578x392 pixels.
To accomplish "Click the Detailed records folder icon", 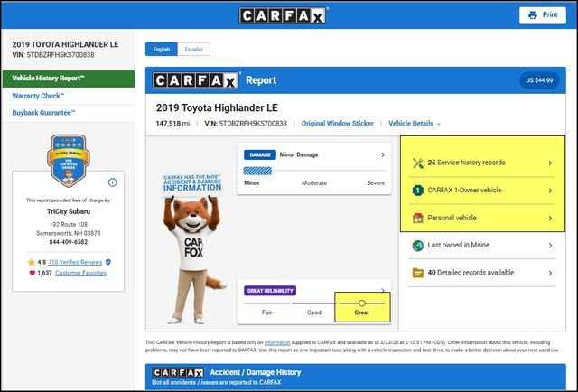I will point(417,273).
